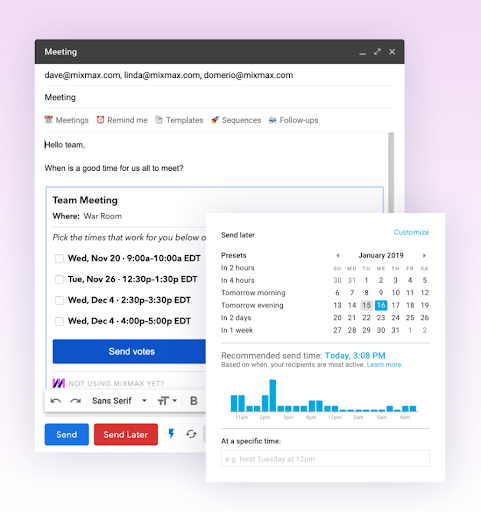
Task: Select the Tomorrow morning preset
Action: pyautogui.click(x=253, y=293)
